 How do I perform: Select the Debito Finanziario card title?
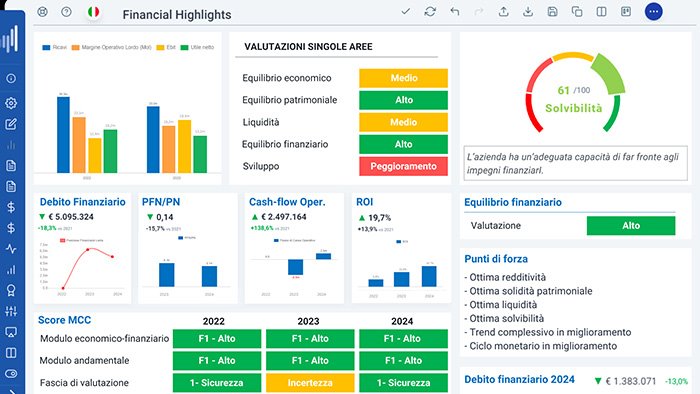click(x=83, y=202)
